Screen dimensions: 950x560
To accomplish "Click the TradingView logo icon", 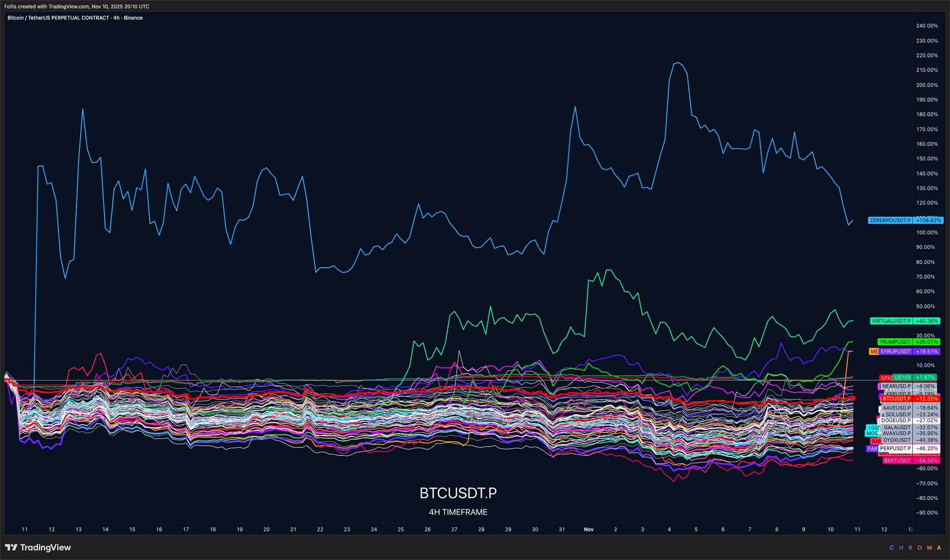I will (x=11, y=547).
